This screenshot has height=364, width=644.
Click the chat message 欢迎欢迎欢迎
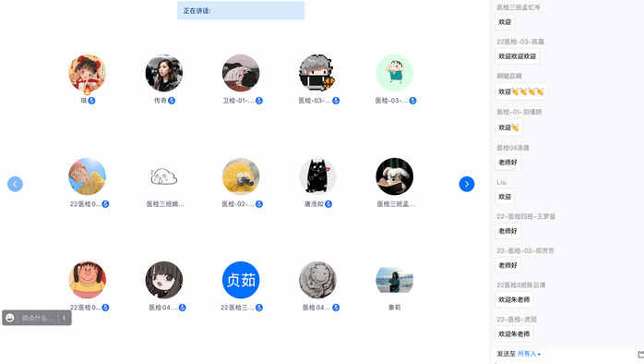(517, 56)
